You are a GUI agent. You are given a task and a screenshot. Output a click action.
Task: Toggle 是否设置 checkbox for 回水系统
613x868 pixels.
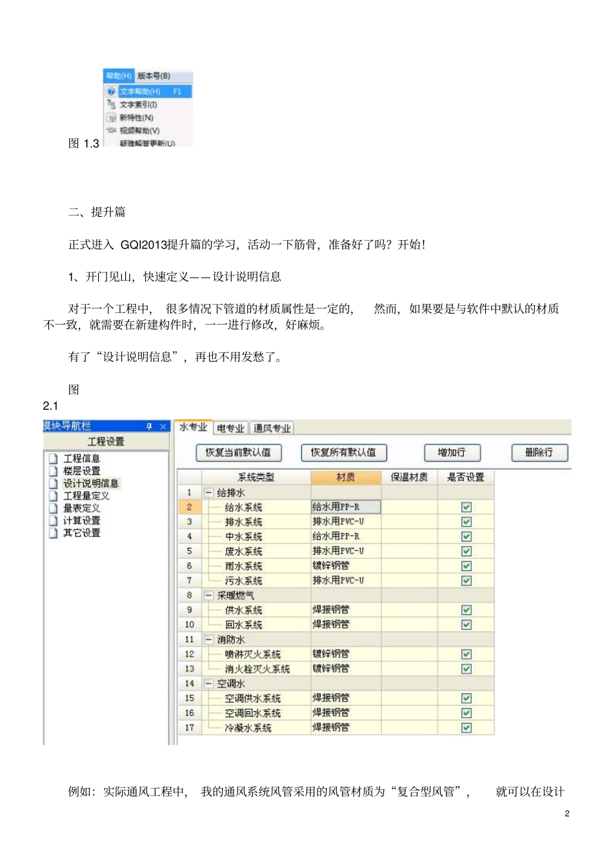(x=467, y=625)
